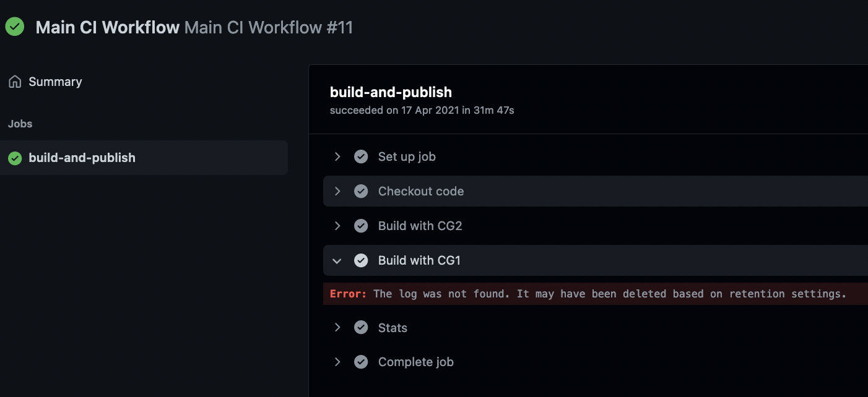Expand the Checkout code step
The image size is (868, 397).
click(337, 191)
